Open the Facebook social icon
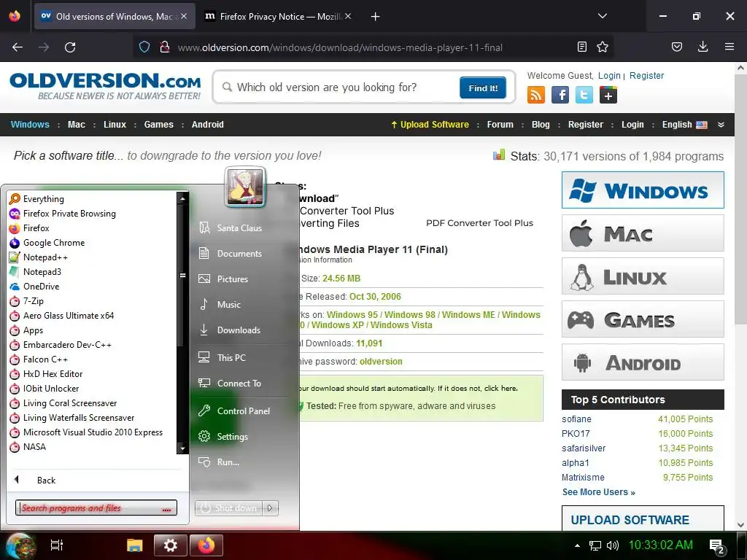 click(x=560, y=95)
